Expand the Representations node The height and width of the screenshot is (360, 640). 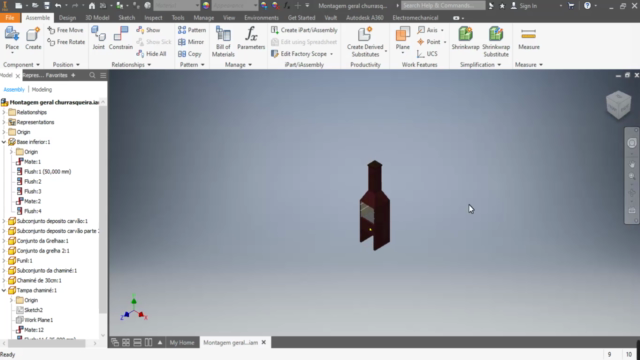click(4, 122)
